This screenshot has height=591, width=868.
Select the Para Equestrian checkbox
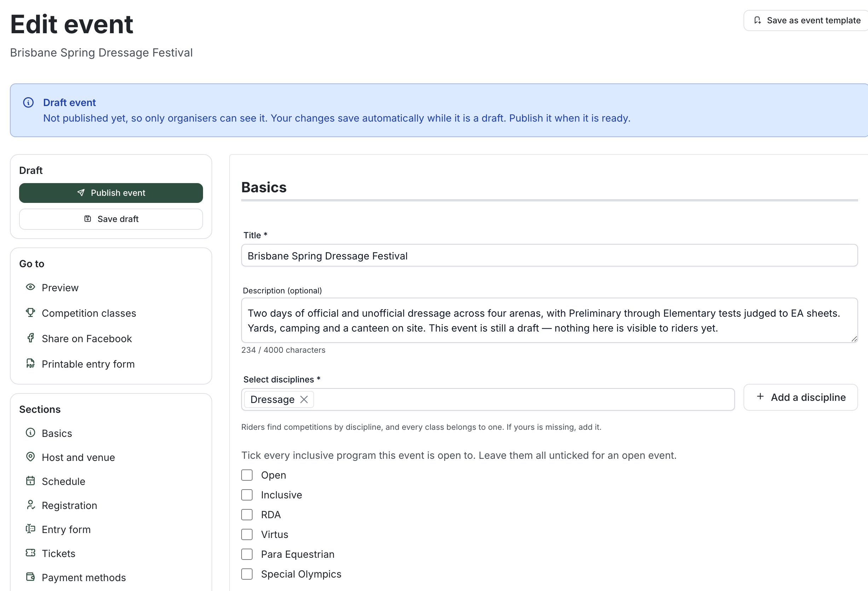[x=247, y=554]
